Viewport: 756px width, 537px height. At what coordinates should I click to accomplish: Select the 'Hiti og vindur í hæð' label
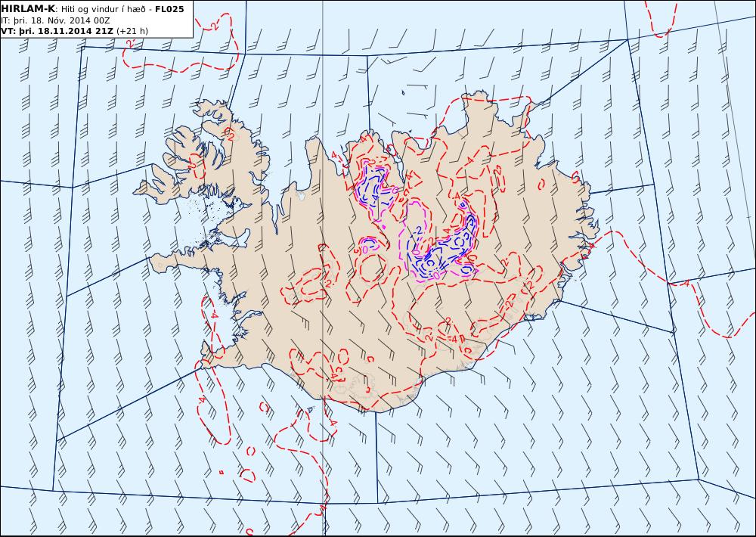[103, 9]
